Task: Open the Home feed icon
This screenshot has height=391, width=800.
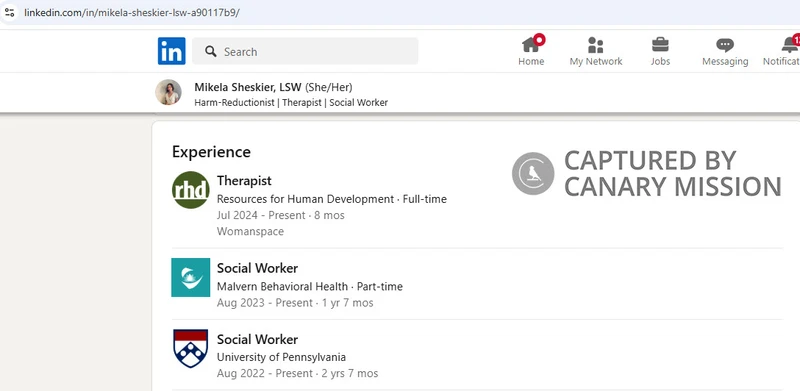Action: coord(531,45)
